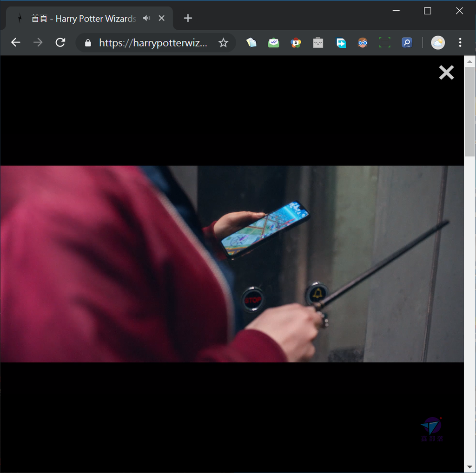This screenshot has width=476, height=473.
Task: Open the colorful camera extension icon
Action: pos(296,43)
